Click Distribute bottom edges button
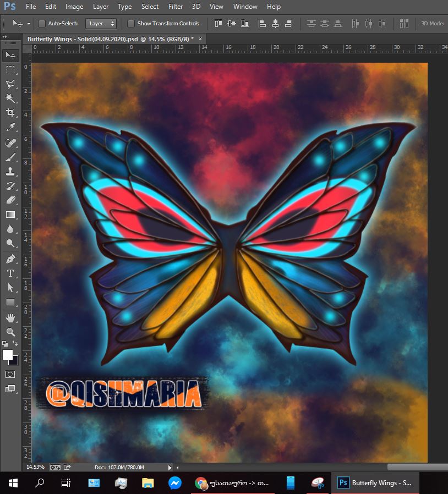 [x=338, y=24]
